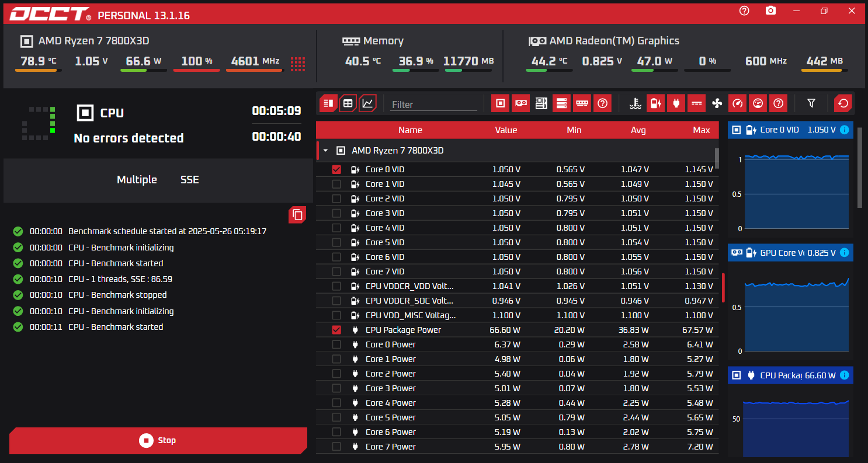Take a screenshot with the camera icon

click(x=771, y=11)
